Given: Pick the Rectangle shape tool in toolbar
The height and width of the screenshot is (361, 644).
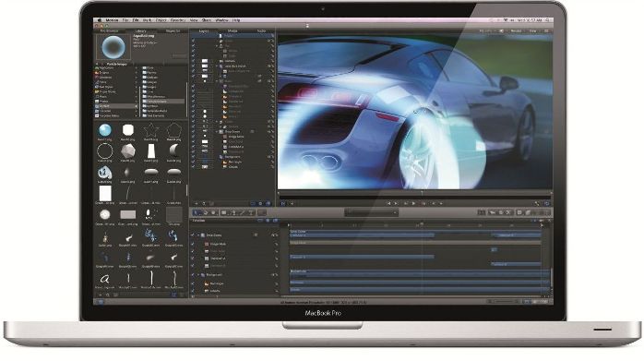Looking at the screenshot, I should [x=224, y=212].
